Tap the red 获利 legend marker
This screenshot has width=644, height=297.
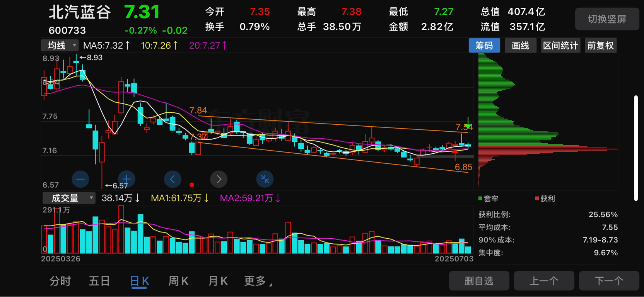click(537, 199)
